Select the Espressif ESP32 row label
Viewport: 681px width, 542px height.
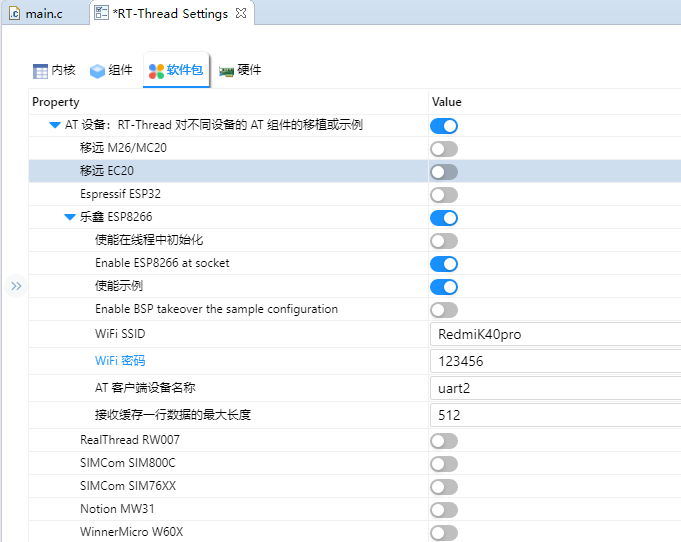120,194
